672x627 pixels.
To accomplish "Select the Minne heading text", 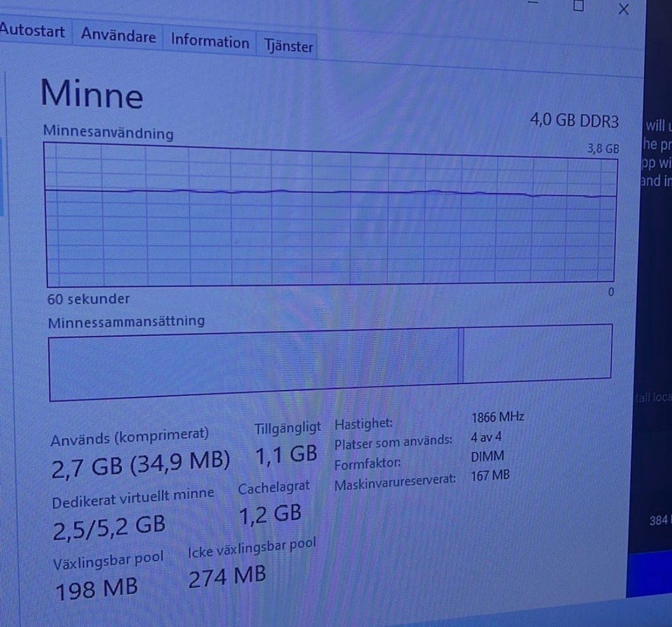I will click(91, 94).
